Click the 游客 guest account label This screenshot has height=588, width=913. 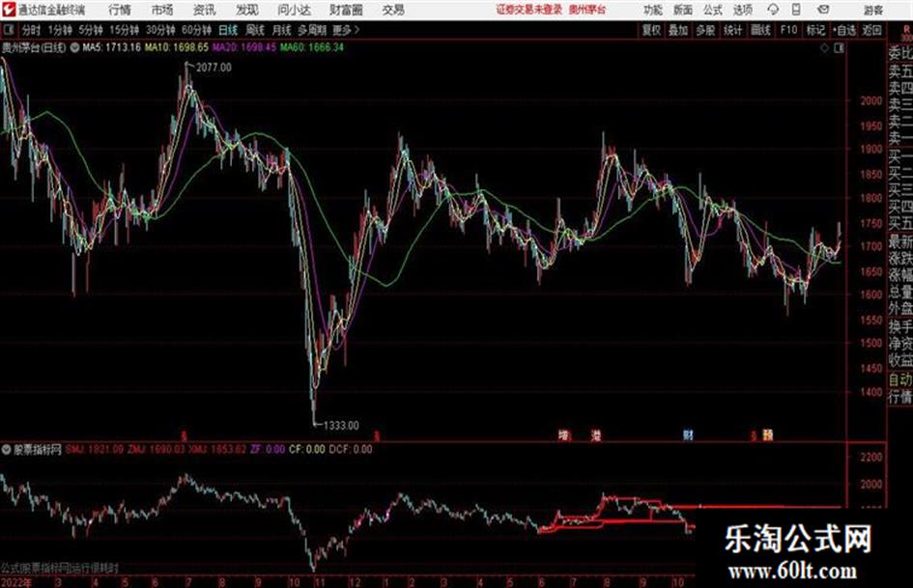(x=873, y=10)
